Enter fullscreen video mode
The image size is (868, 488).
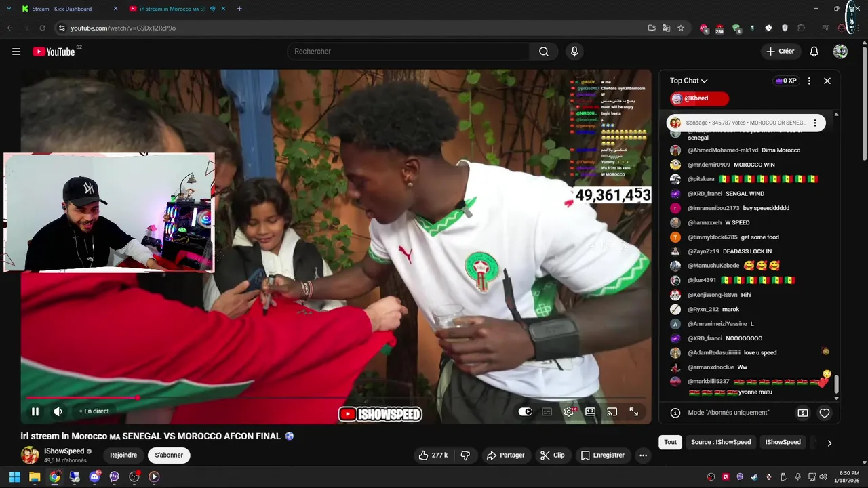click(634, 411)
